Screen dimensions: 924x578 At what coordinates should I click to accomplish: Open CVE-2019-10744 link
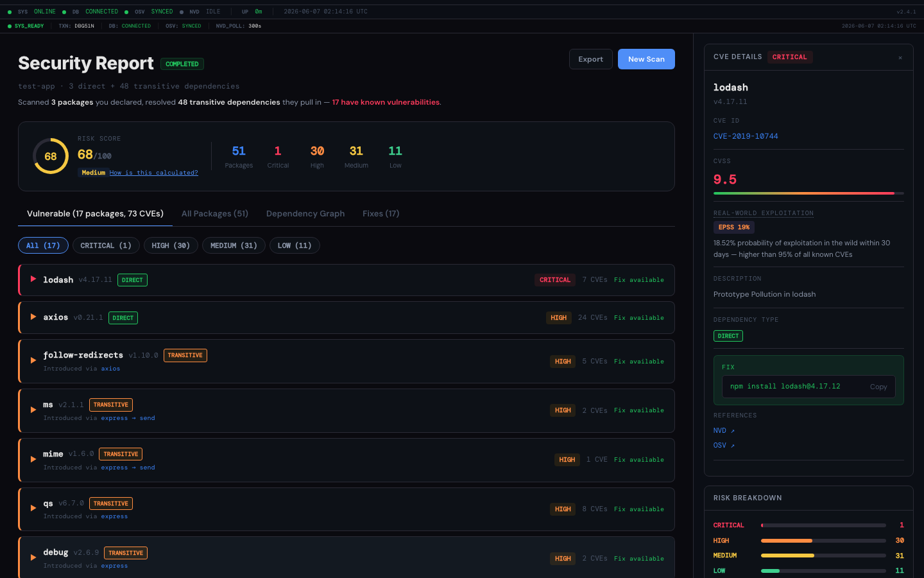pyautogui.click(x=746, y=136)
